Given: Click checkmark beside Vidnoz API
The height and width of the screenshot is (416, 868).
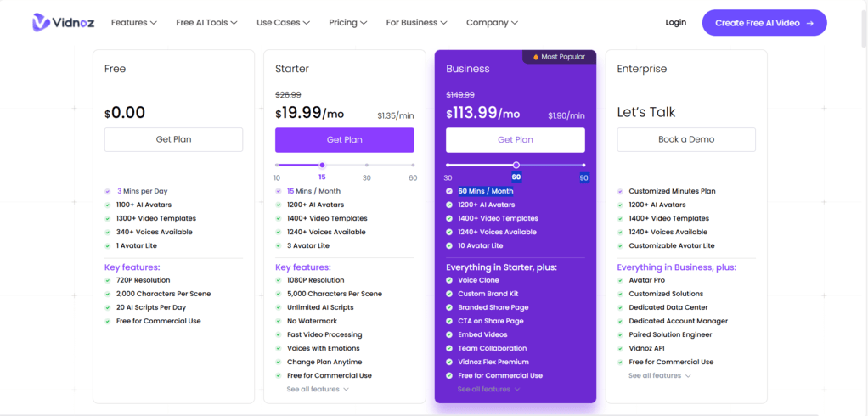Looking at the screenshot, I should tap(621, 349).
